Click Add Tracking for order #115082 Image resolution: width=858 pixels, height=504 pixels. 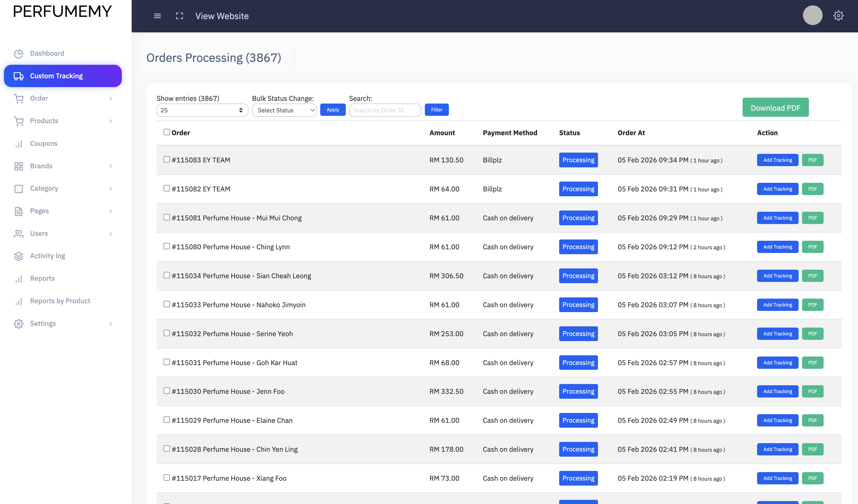[777, 189]
